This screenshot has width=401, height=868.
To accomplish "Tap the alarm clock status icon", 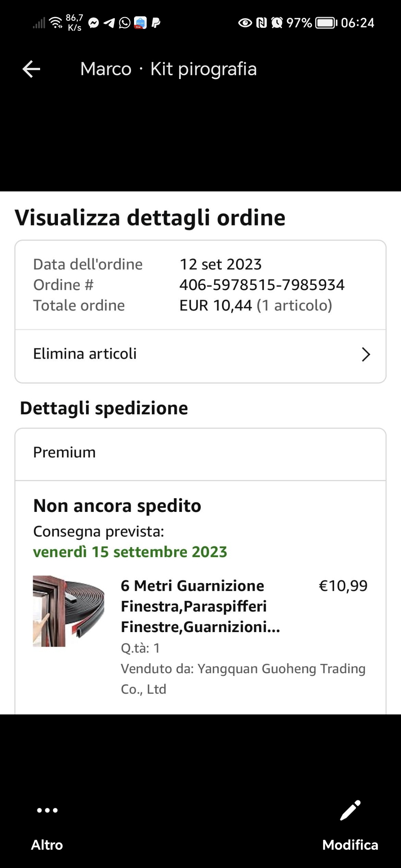I will point(277,23).
